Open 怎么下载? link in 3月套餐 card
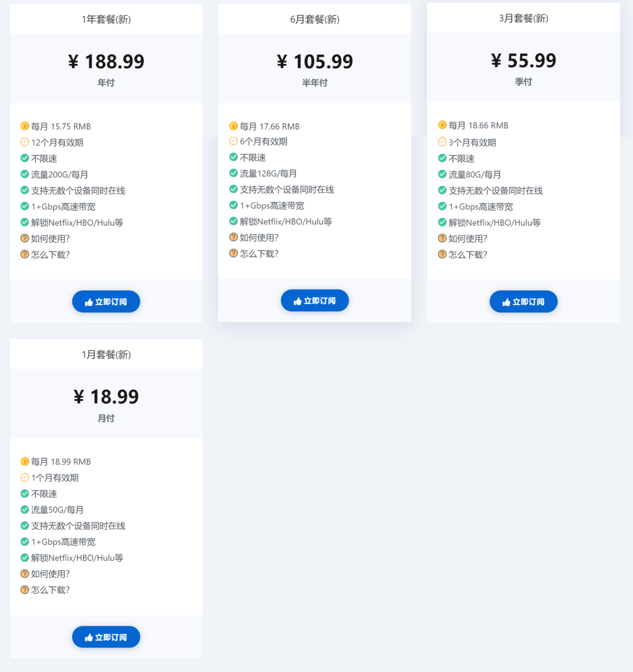This screenshot has height=672, width=633. click(x=468, y=255)
